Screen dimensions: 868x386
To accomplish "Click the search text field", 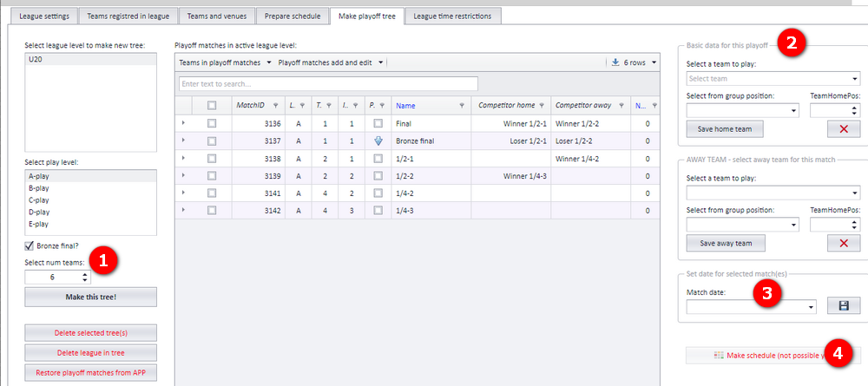I will [328, 84].
